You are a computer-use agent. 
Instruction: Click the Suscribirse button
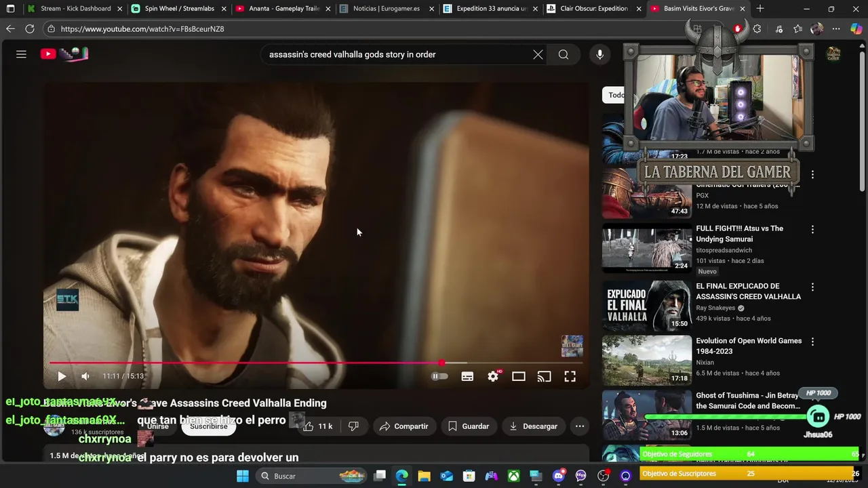pos(209,426)
